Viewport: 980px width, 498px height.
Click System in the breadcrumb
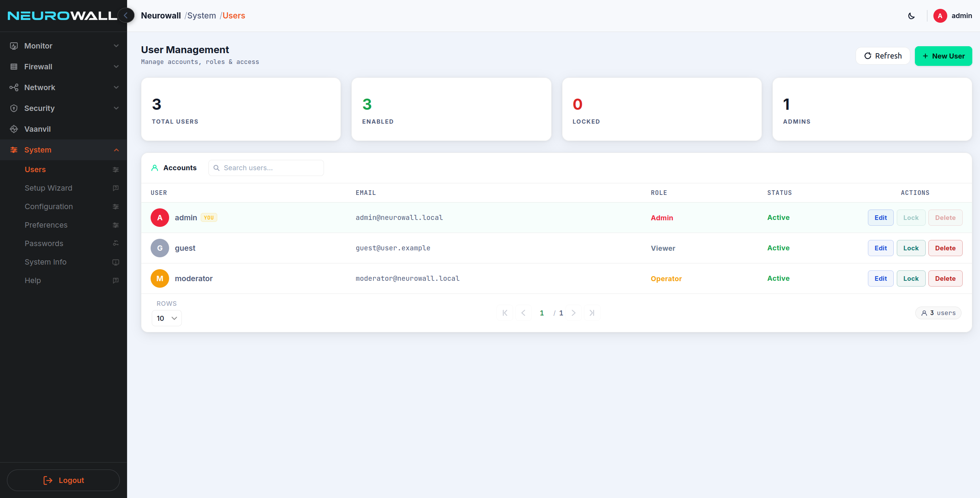click(x=201, y=16)
